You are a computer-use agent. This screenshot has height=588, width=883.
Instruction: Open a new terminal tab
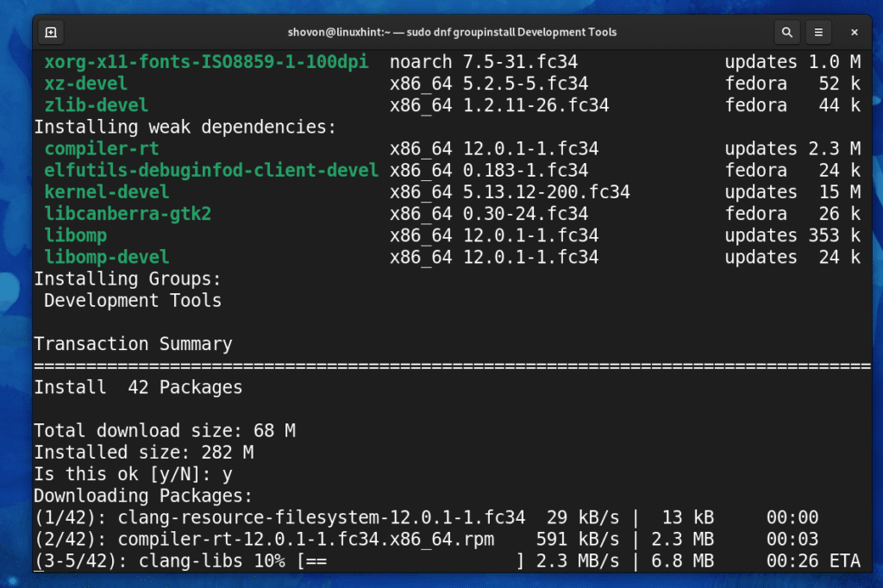[x=50, y=32]
